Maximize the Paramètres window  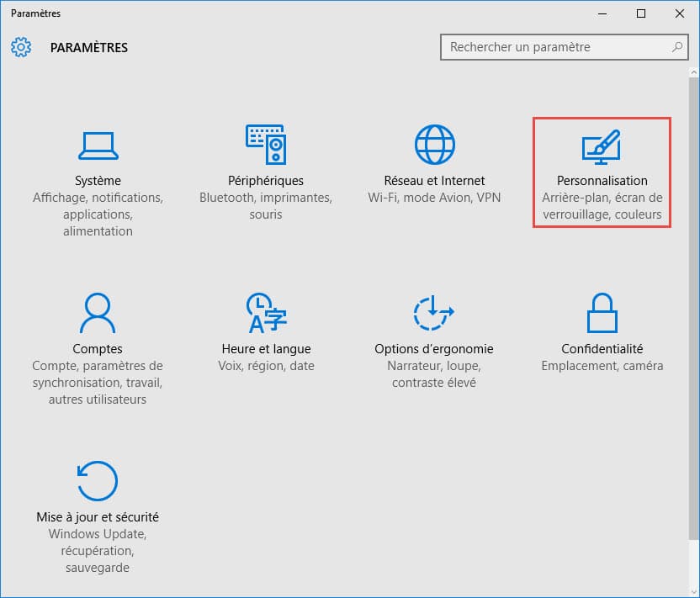[641, 13]
